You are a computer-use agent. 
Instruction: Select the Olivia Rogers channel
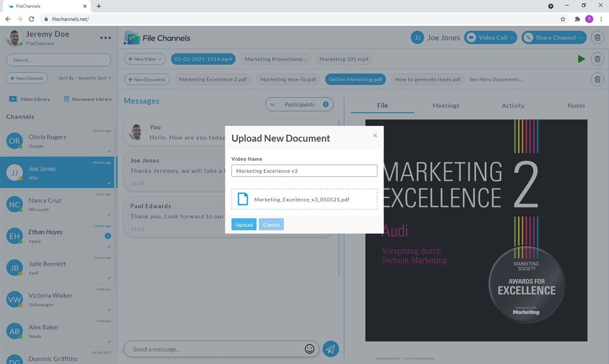coord(58,141)
